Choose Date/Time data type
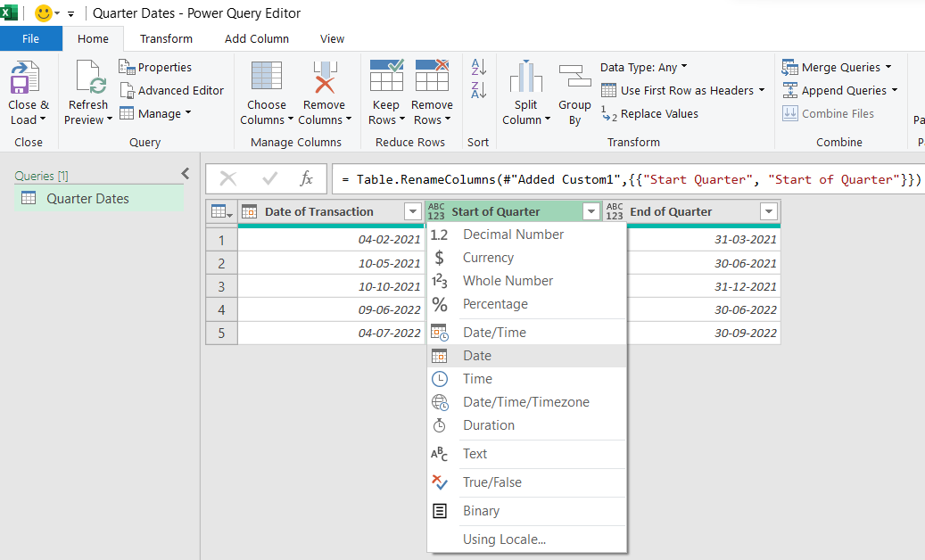 tap(526, 333)
